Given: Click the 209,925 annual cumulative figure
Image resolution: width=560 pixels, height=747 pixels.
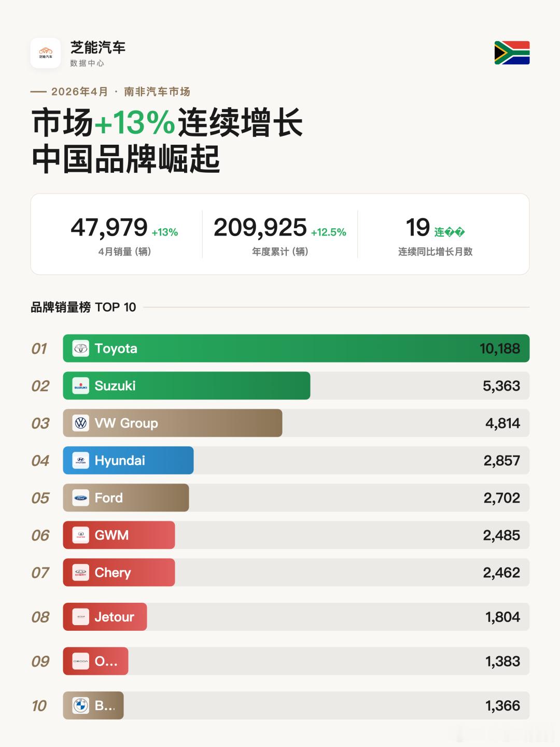Looking at the screenshot, I should pyautogui.click(x=260, y=228).
